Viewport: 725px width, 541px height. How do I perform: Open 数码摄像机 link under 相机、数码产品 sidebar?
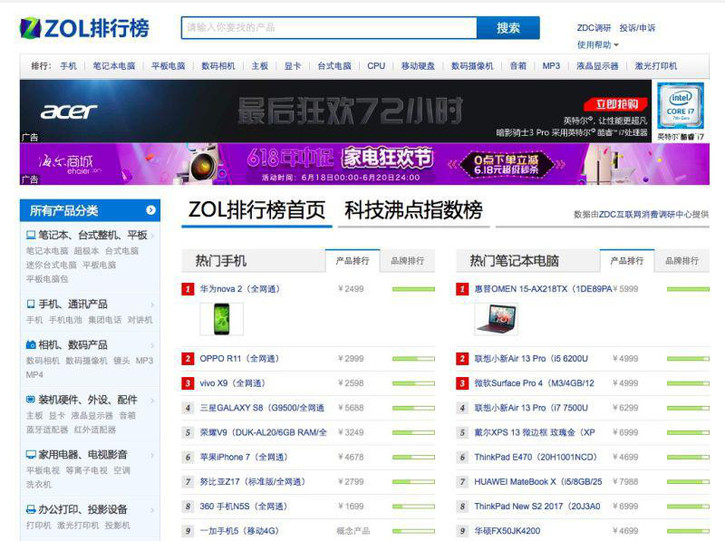86,361
